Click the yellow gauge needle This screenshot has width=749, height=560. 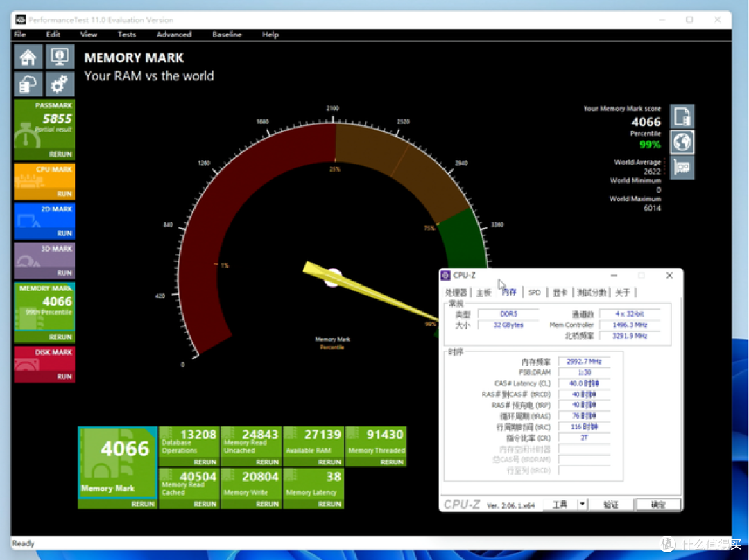point(370,290)
